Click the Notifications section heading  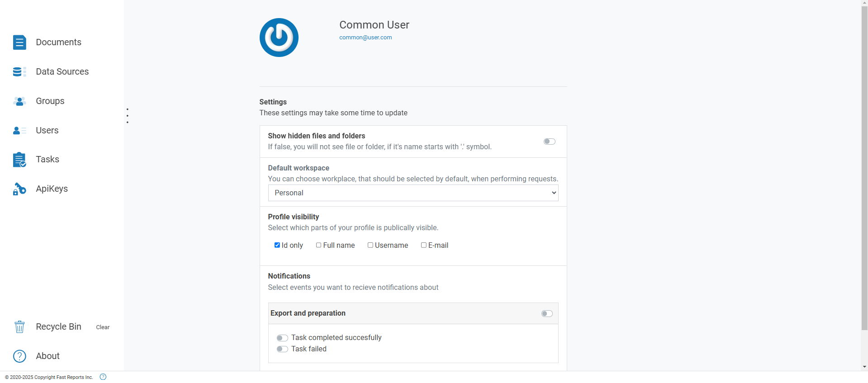(289, 276)
